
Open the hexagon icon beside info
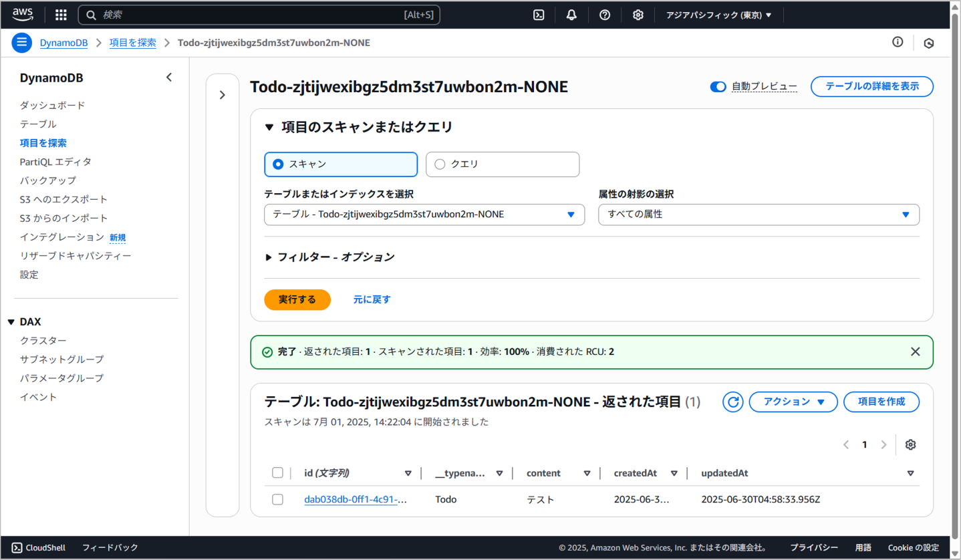(x=928, y=43)
